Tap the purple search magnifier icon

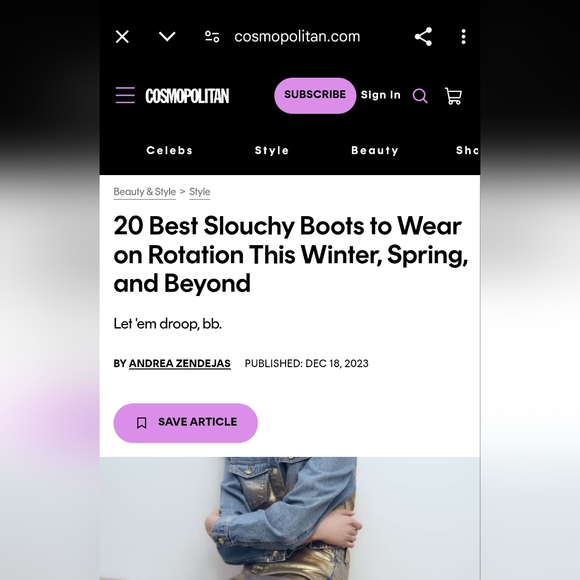point(420,96)
